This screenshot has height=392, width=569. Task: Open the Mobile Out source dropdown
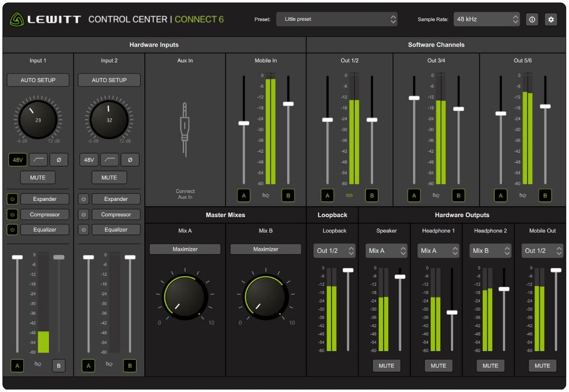pos(542,251)
